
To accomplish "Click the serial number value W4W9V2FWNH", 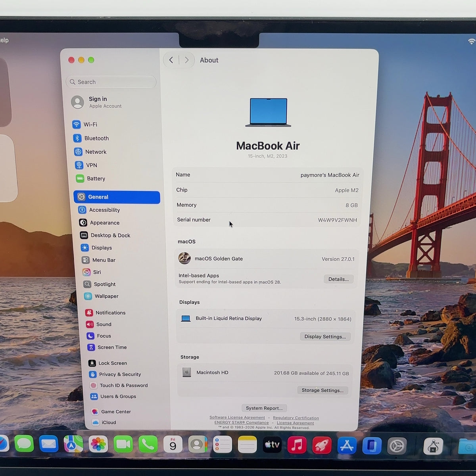I will tap(338, 220).
